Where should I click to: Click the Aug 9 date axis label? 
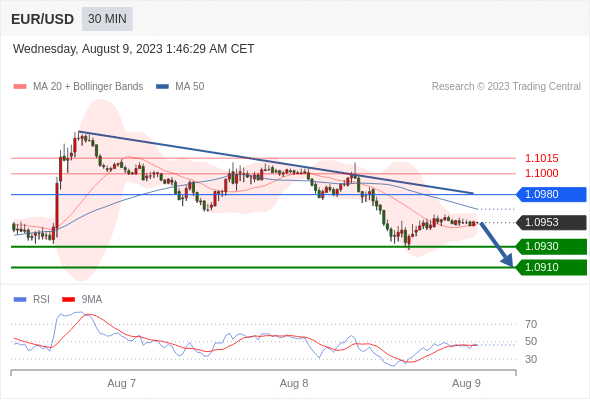466,383
